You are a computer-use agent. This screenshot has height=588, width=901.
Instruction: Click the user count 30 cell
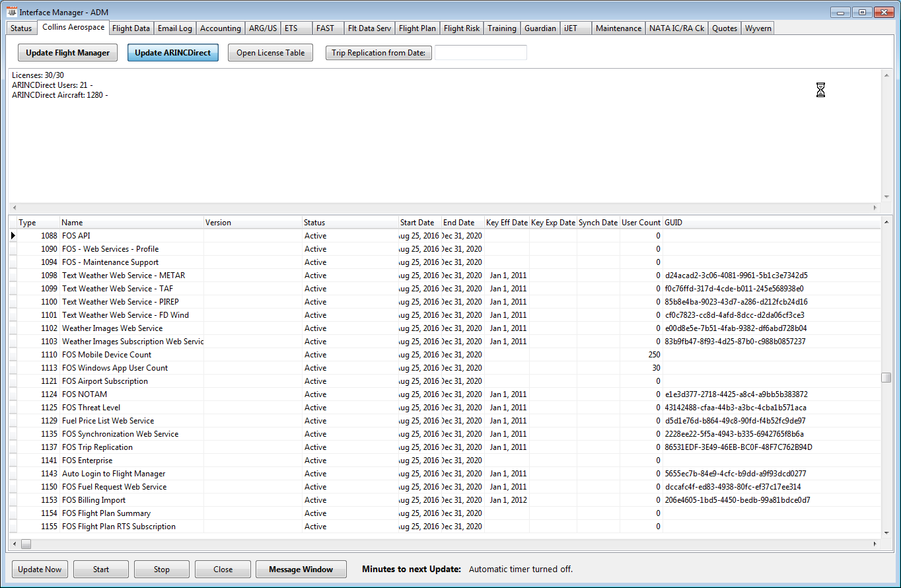(641, 368)
